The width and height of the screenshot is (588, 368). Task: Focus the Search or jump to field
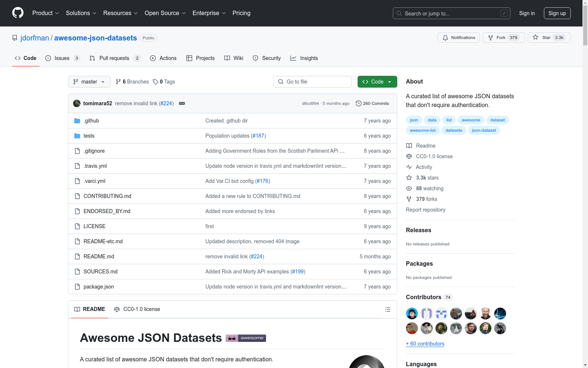pyautogui.click(x=452, y=13)
